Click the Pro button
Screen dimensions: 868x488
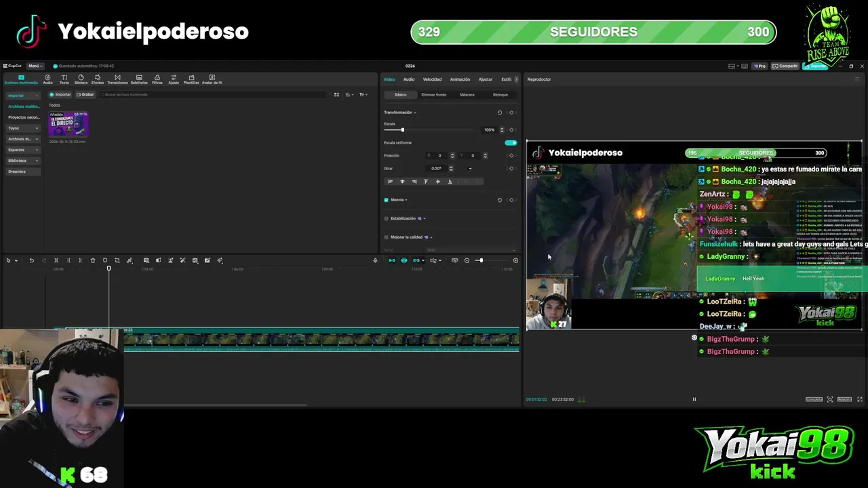pos(759,66)
